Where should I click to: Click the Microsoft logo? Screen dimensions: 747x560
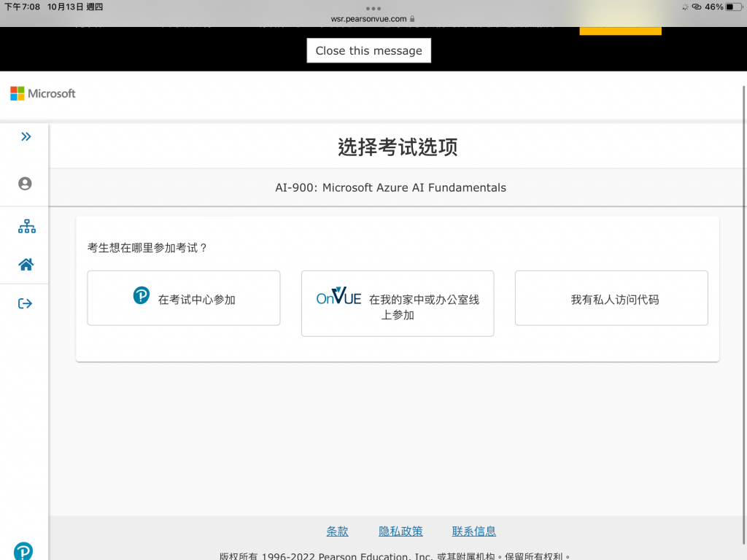pyautogui.click(x=43, y=93)
